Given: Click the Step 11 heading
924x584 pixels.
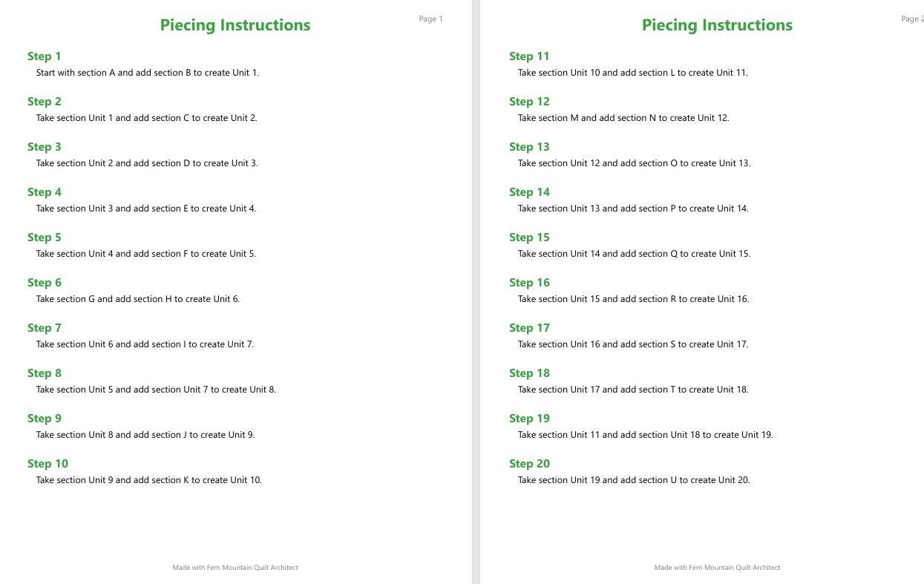Looking at the screenshot, I should [529, 56].
